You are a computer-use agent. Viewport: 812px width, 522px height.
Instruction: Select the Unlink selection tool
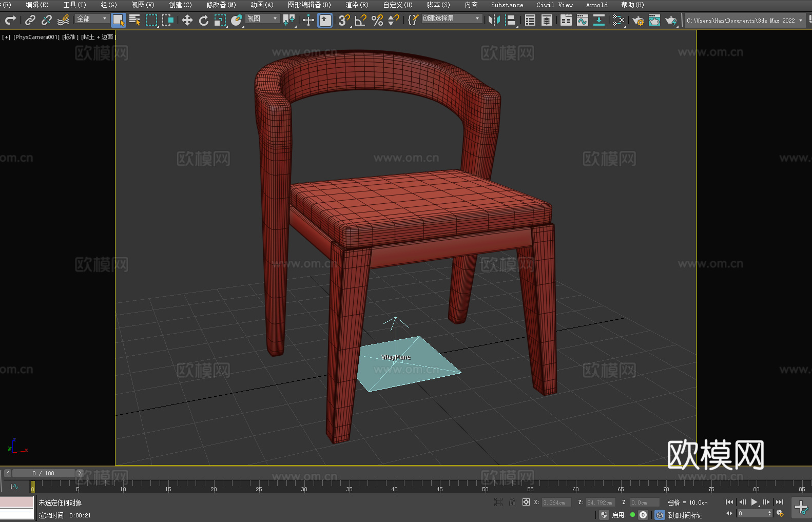tap(47, 20)
